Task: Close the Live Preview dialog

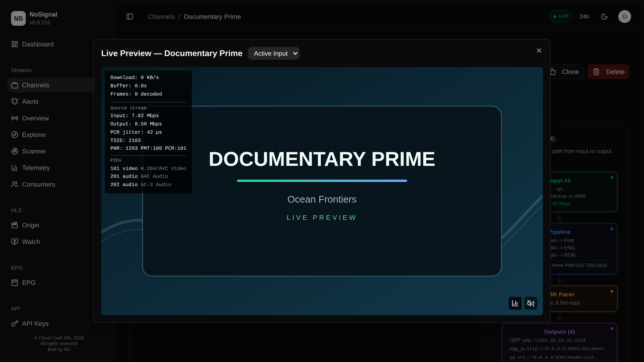Action: click(x=539, y=51)
